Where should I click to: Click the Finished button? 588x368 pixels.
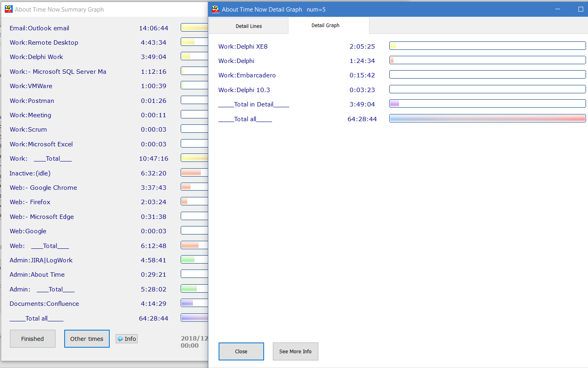(x=33, y=339)
